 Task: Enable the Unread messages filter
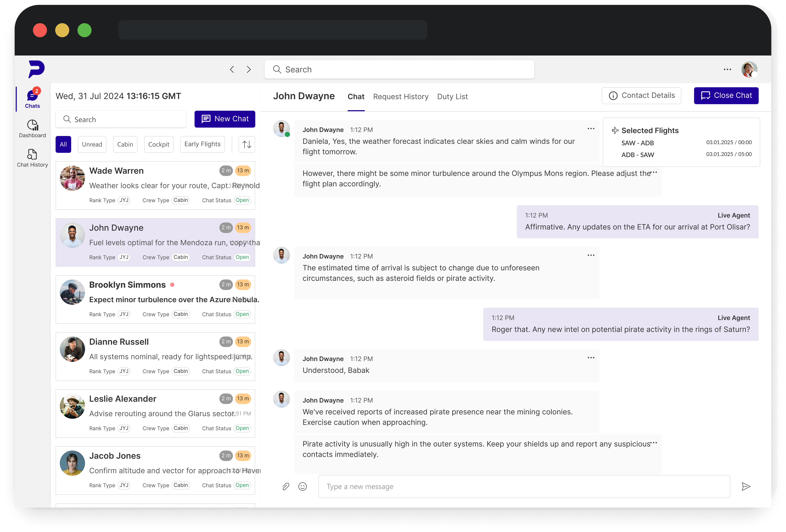tap(92, 144)
